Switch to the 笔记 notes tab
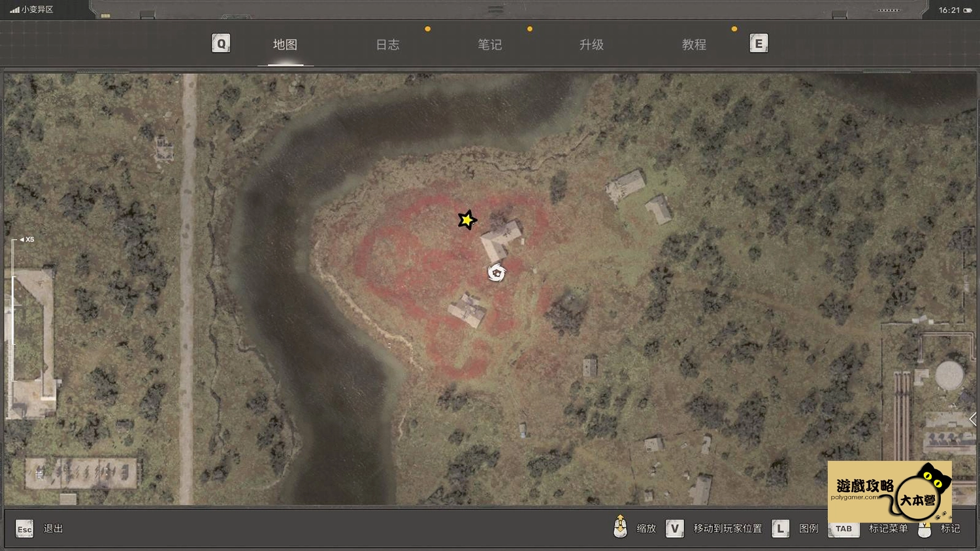This screenshot has height=551, width=980. coord(489,44)
